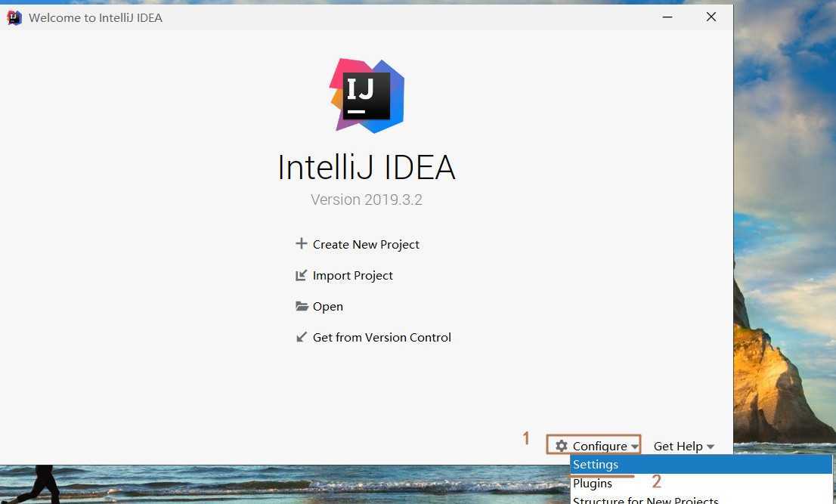Click the gear icon next to Configure
Screen dimensions: 836x504
coord(562,445)
